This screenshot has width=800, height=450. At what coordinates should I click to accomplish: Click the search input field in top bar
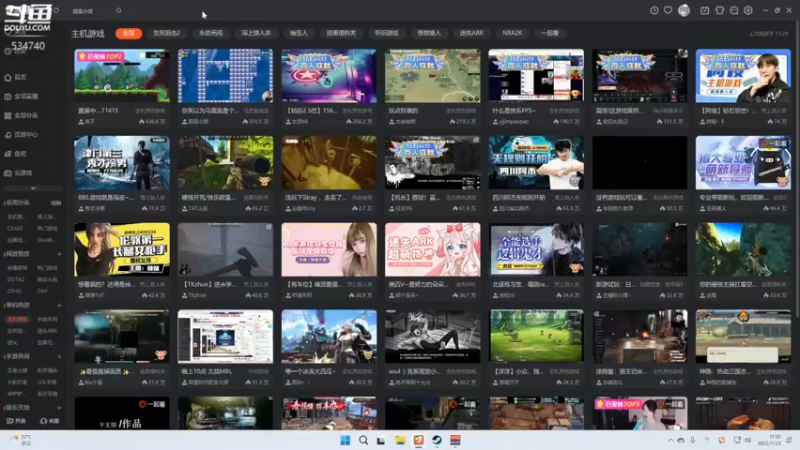pos(92,11)
